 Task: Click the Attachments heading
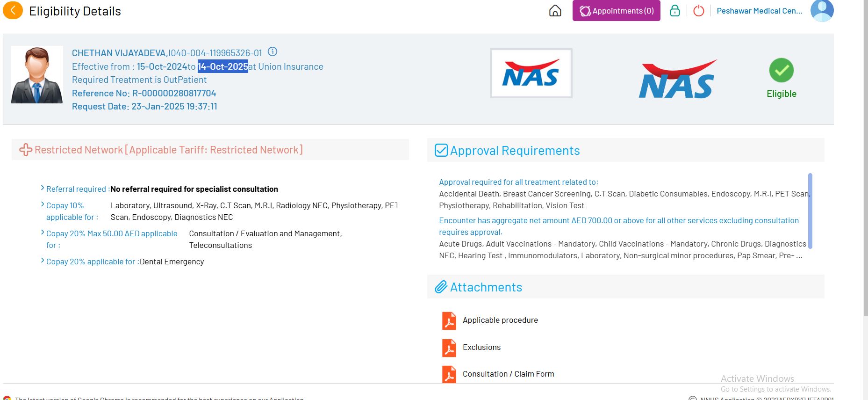point(486,287)
